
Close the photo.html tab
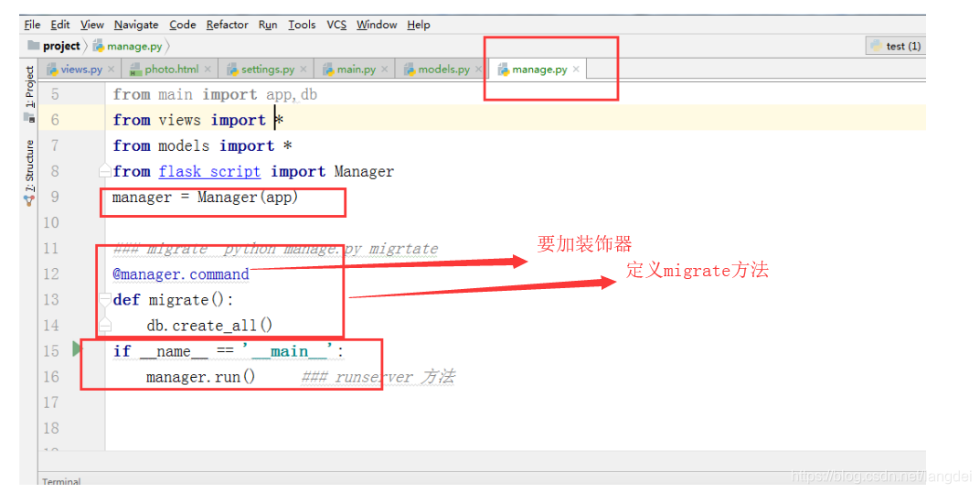(208, 70)
